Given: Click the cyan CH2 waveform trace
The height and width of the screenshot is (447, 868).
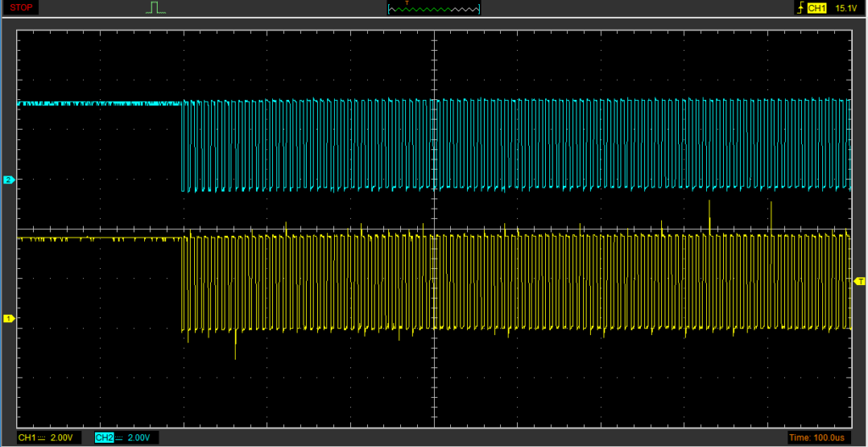Looking at the screenshot, I should 93,103.
